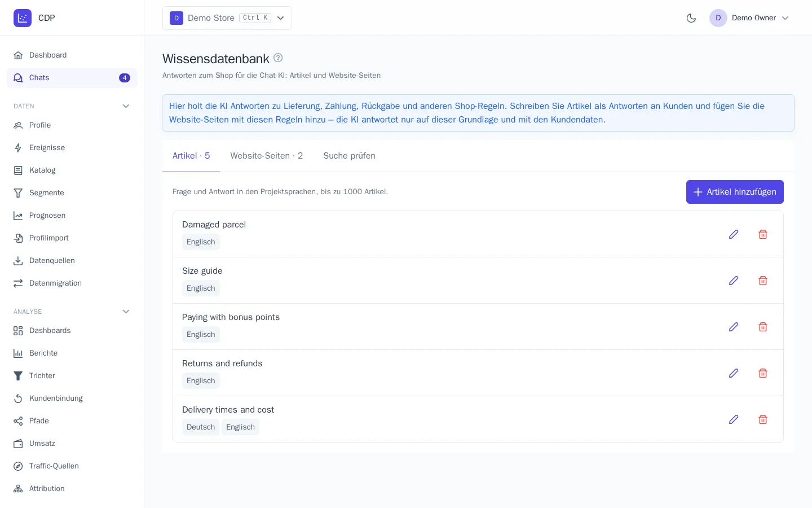Open Traffic-Quellen in the sidebar
Viewport: 812px width, 508px height.
pos(72,466)
